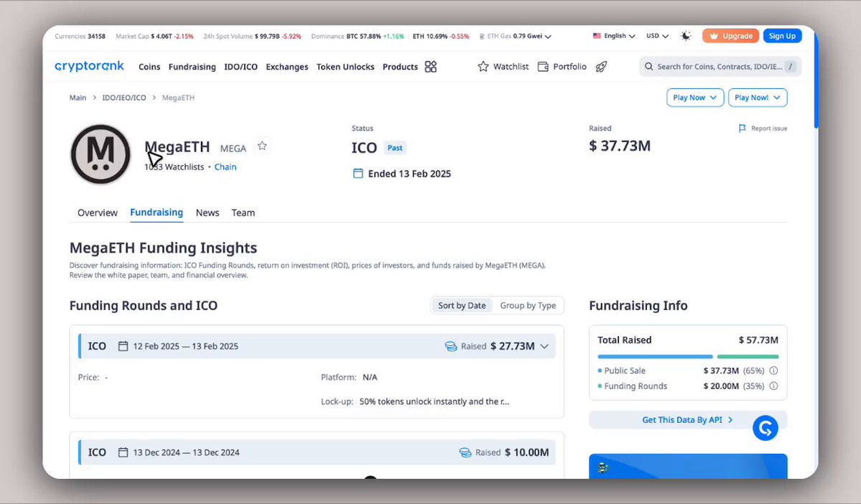Open the IDO/ICO nav menu
The height and width of the screenshot is (504, 861).
click(241, 67)
